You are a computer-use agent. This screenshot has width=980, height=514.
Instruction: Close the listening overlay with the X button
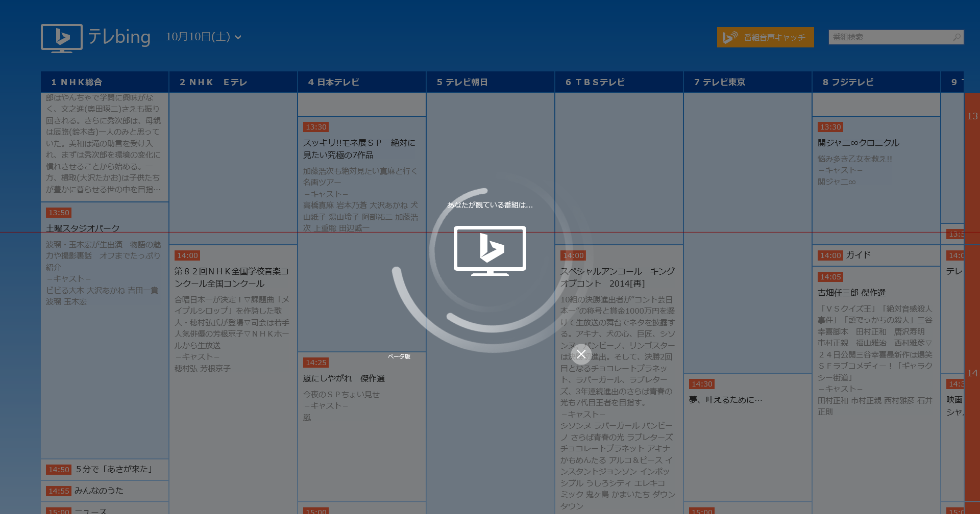tap(581, 354)
